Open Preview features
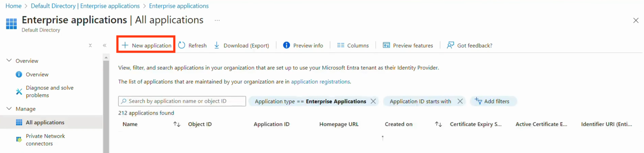 [408, 45]
